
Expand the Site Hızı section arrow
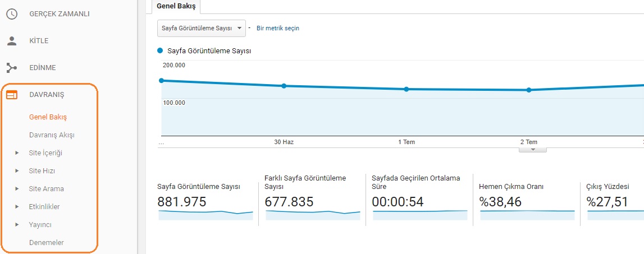pos(17,171)
